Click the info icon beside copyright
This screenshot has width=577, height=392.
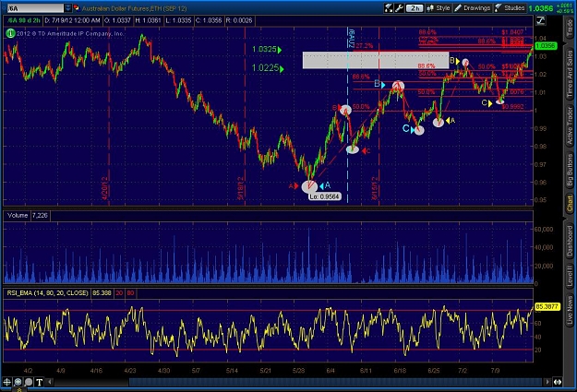pyautogui.click(x=10, y=33)
